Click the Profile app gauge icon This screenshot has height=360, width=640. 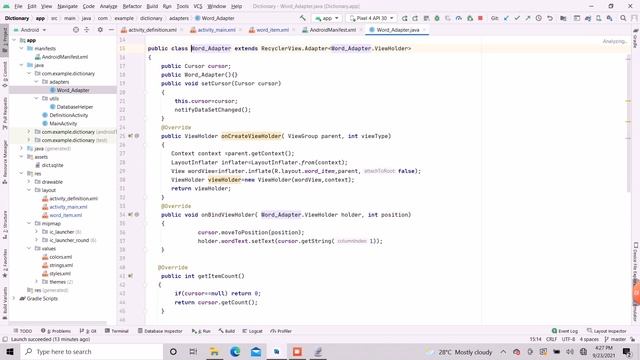point(459,18)
